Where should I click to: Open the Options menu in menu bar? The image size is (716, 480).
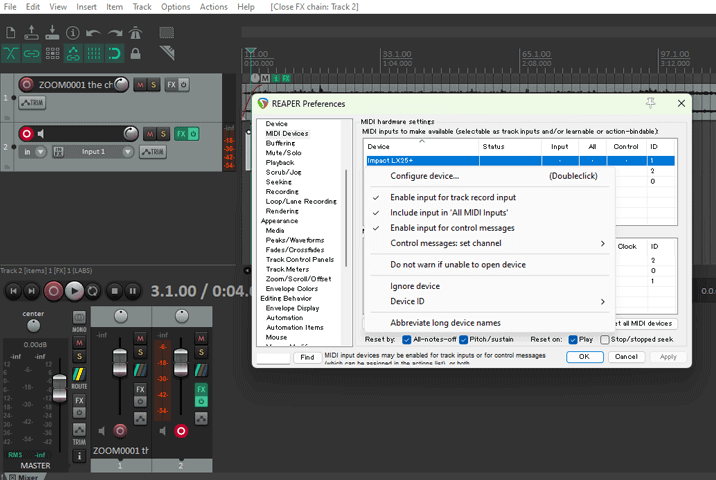click(x=175, y=7)
